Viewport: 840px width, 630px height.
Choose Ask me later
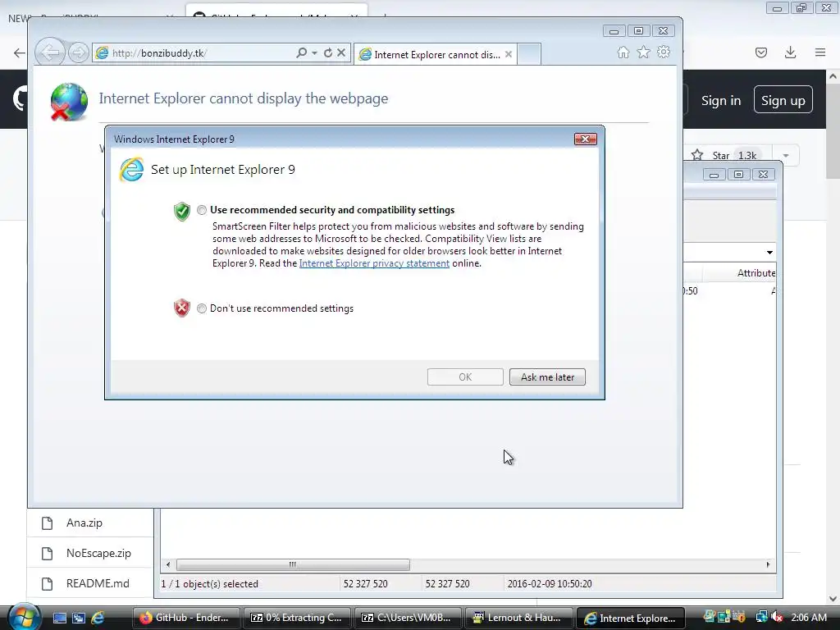click(x=547, y=377)
